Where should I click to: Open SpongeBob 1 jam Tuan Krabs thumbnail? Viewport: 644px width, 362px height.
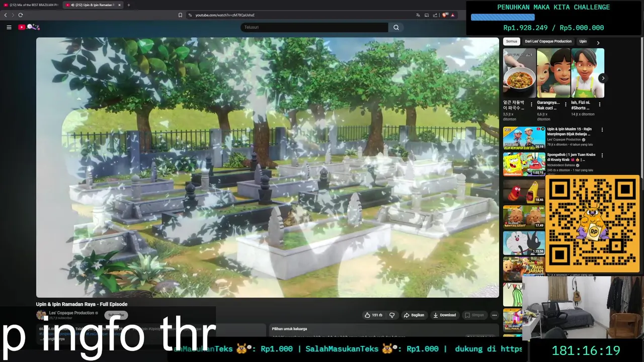524,164
